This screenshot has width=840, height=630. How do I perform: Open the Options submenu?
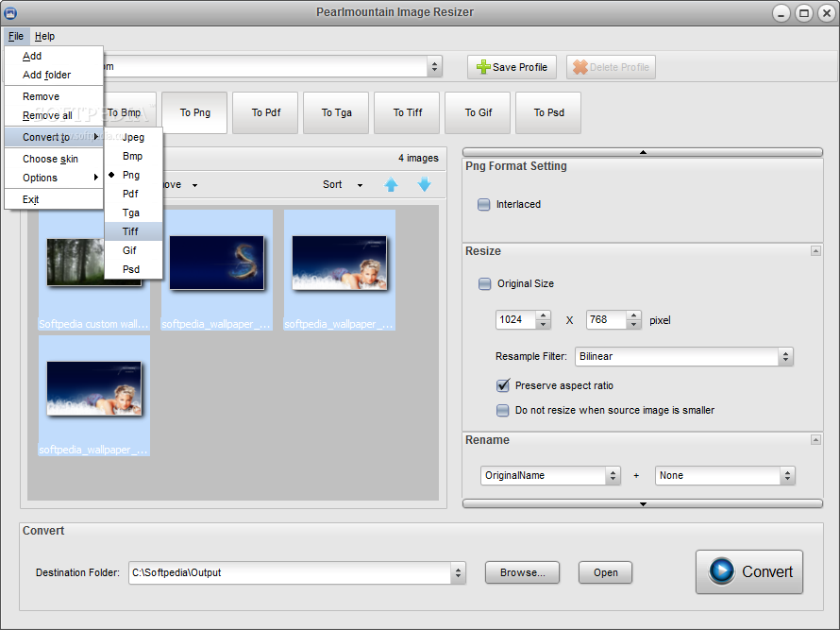54,178
